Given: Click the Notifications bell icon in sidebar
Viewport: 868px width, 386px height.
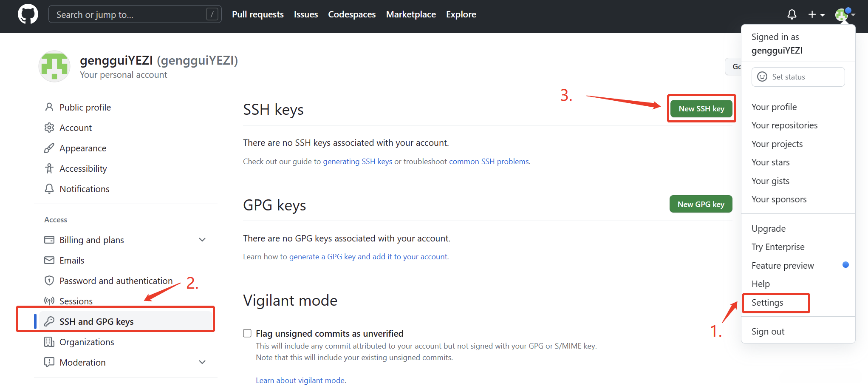Looking at the screenshot, I should coord(49,189).
